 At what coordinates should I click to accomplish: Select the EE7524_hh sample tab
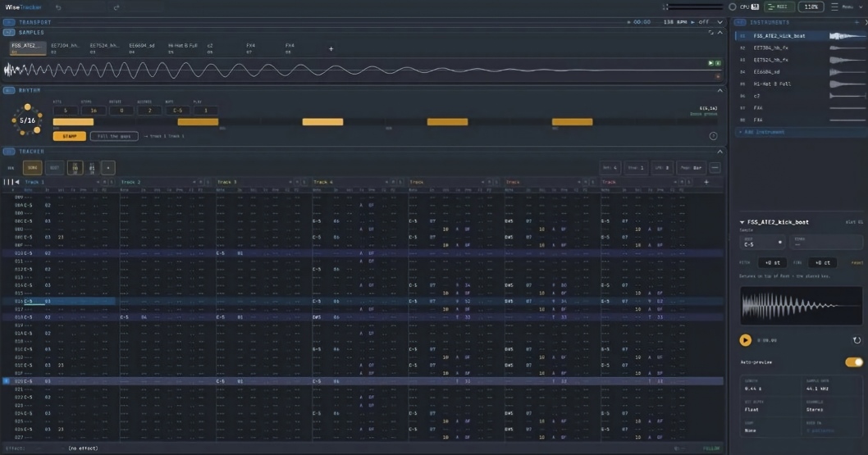[104, 48]
